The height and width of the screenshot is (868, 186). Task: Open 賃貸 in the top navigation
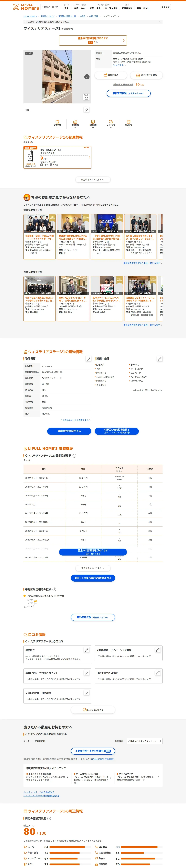[x=66, y=8]
